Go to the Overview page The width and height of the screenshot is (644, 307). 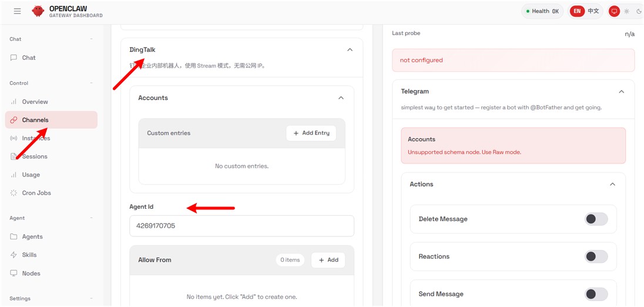point(35,102)
